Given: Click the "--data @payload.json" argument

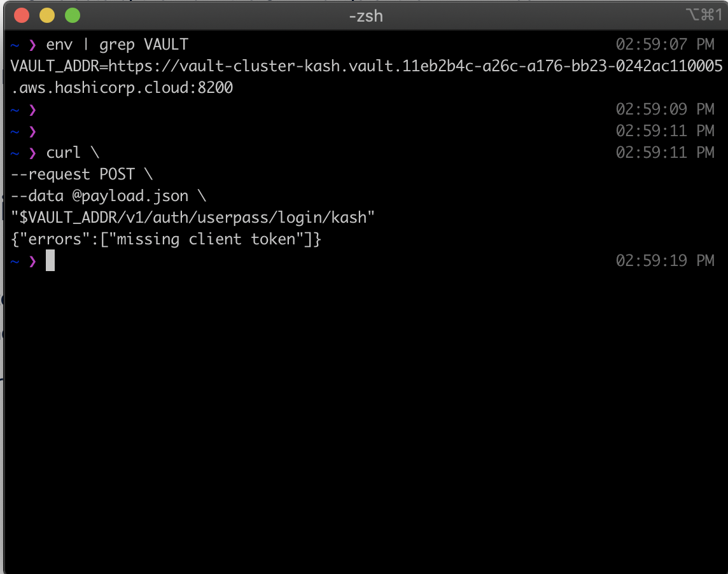Looking at the screenshot, I should [x=108, y=196].
